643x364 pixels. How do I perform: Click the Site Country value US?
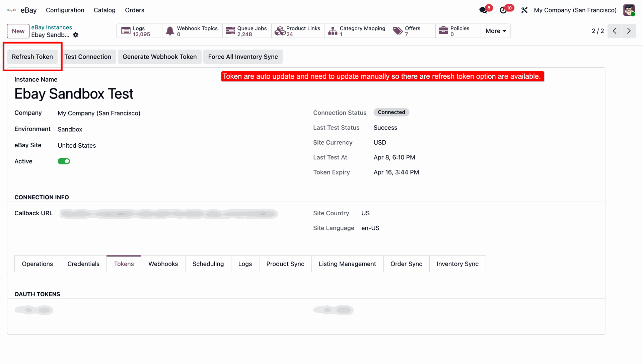[x=365, y=213]
